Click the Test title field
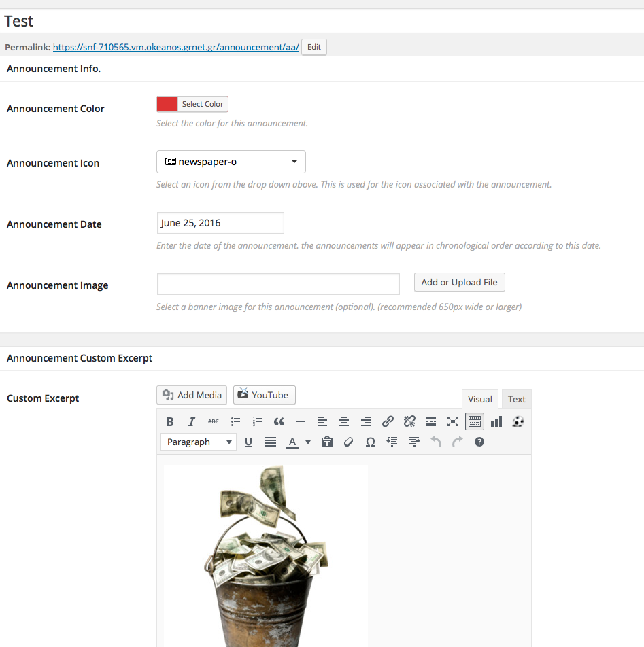Image resolution: width=644 pixels, height=647 pixels. [322, 21]
